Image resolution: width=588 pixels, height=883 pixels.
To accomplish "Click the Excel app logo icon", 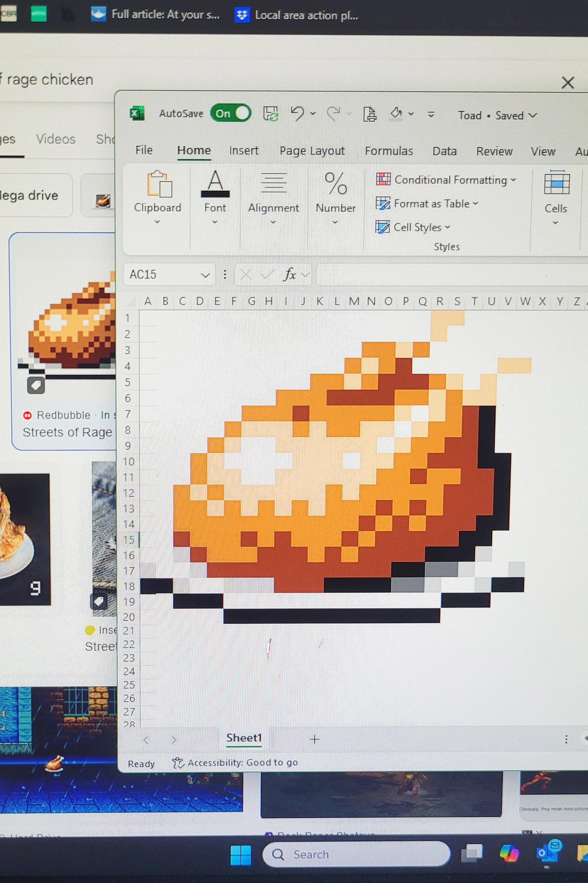I will click(137, 113).
